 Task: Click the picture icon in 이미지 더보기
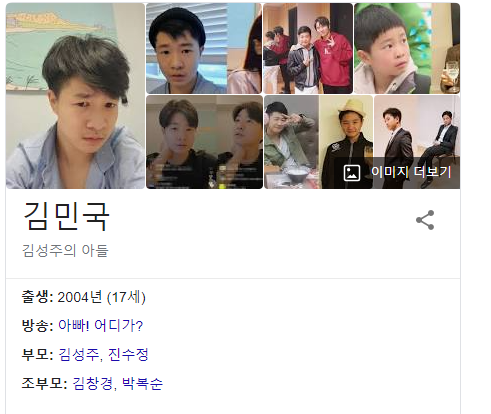352,173
